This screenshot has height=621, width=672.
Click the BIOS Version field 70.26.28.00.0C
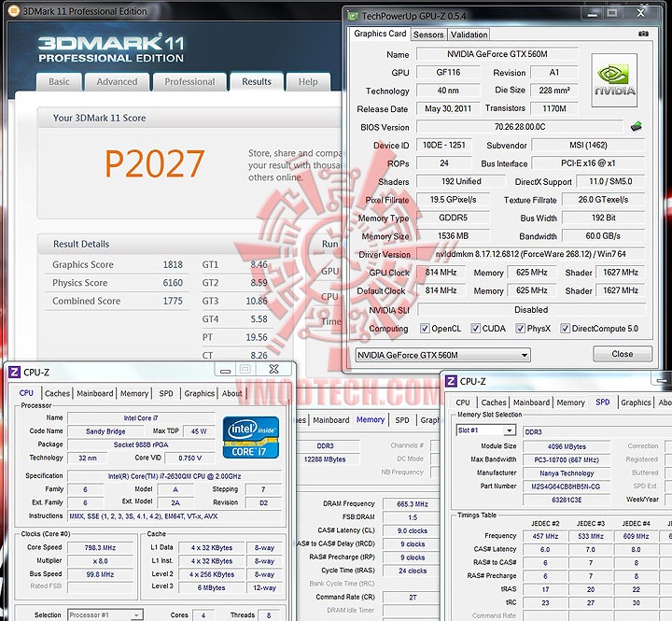(x=520, y=126)
